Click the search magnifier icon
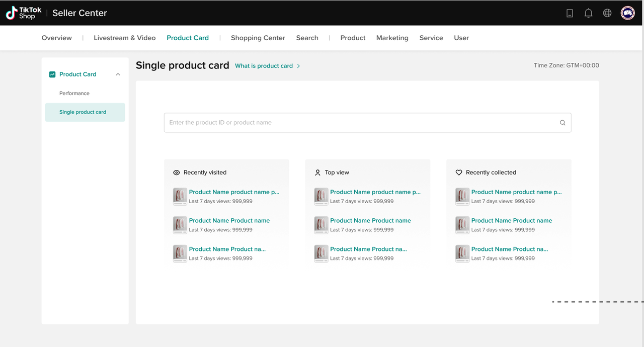 click(562, 123)
